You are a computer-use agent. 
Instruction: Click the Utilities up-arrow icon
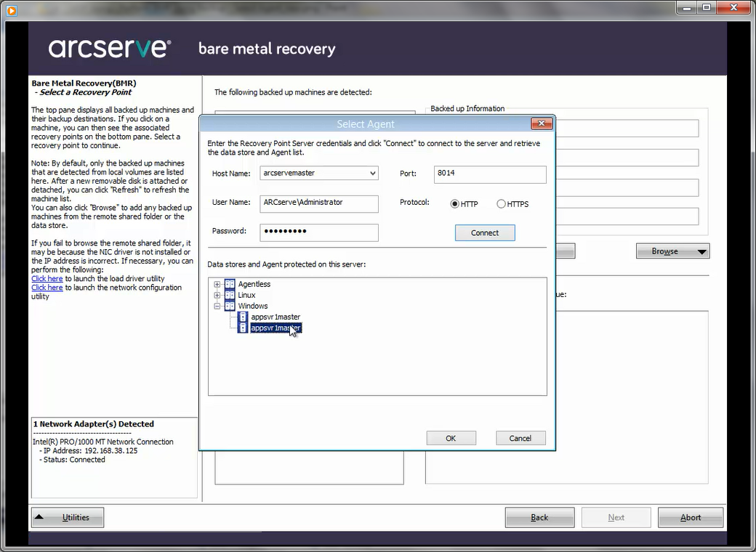[x=39, y=517]
